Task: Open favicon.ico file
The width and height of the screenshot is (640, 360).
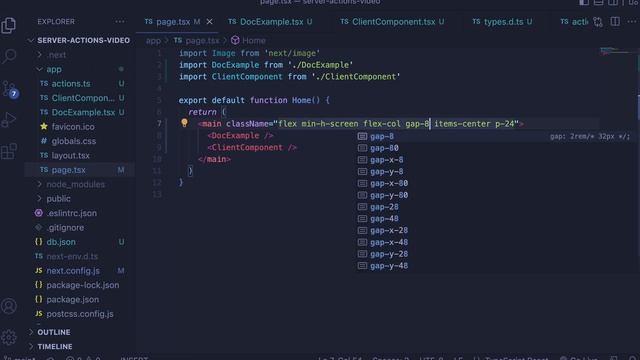Action: 80,127
